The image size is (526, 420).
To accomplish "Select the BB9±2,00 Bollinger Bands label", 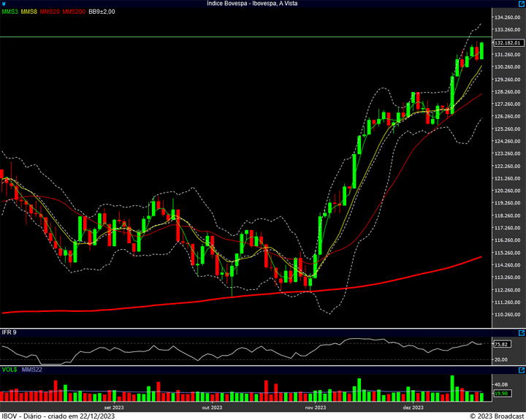I will [x=102, y=12].
